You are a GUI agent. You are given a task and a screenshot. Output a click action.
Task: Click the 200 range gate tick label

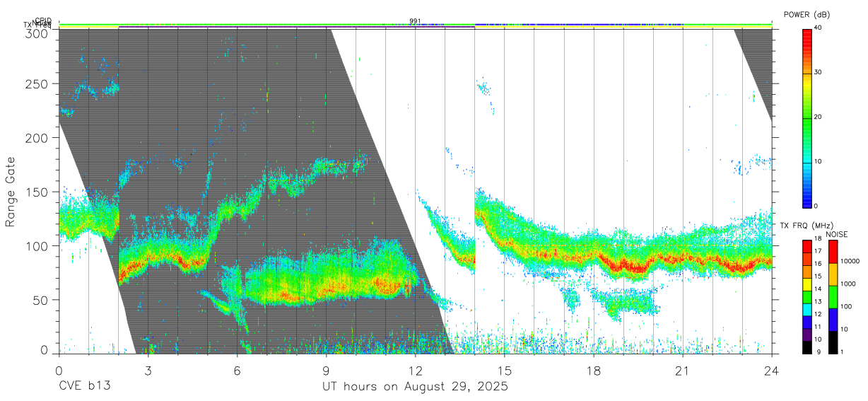click(37, 138)
